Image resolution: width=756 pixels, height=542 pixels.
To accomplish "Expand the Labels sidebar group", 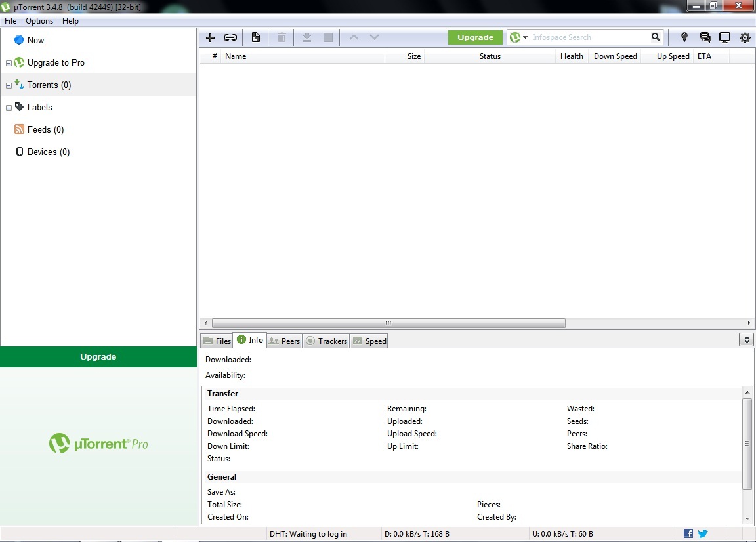I will pos(9,107).
